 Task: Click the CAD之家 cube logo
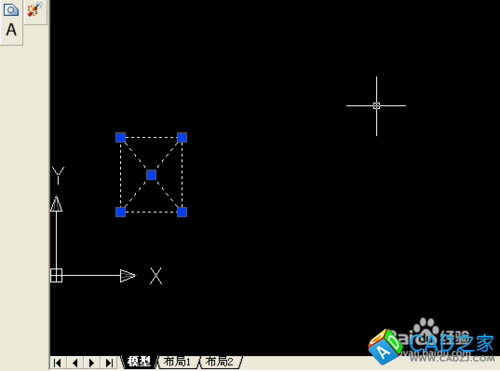pos(385,346)
